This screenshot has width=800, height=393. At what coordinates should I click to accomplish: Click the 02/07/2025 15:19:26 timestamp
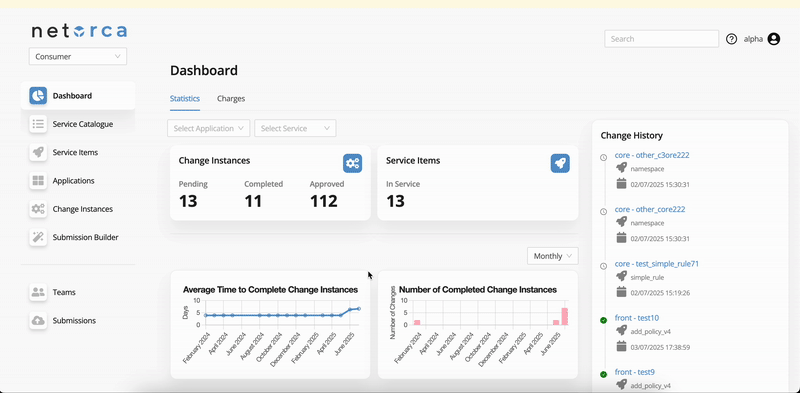click(660, 293)
